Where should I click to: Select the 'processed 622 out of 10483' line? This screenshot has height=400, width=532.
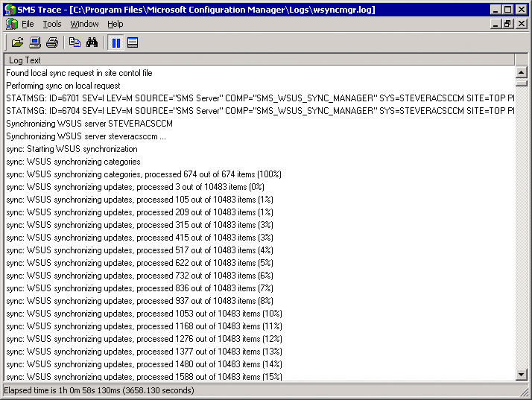click(x=259, y=263)
